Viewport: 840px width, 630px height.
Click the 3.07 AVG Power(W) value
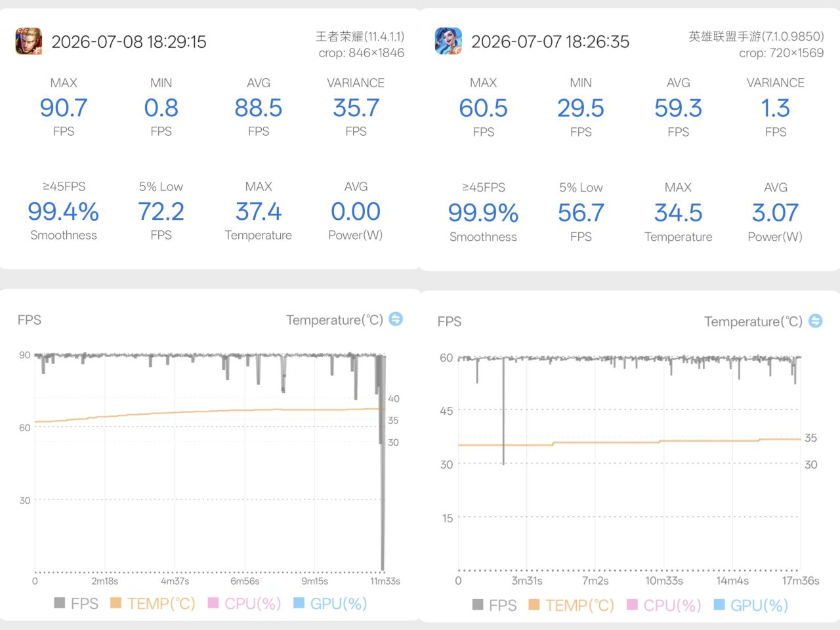click(775, 213)
